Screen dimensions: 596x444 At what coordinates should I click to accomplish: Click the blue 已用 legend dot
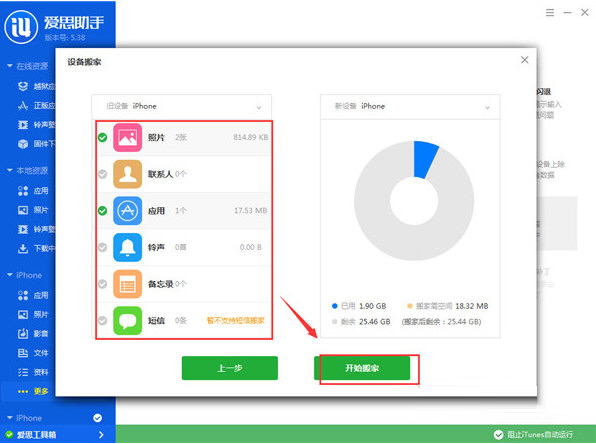coord(334,306)
